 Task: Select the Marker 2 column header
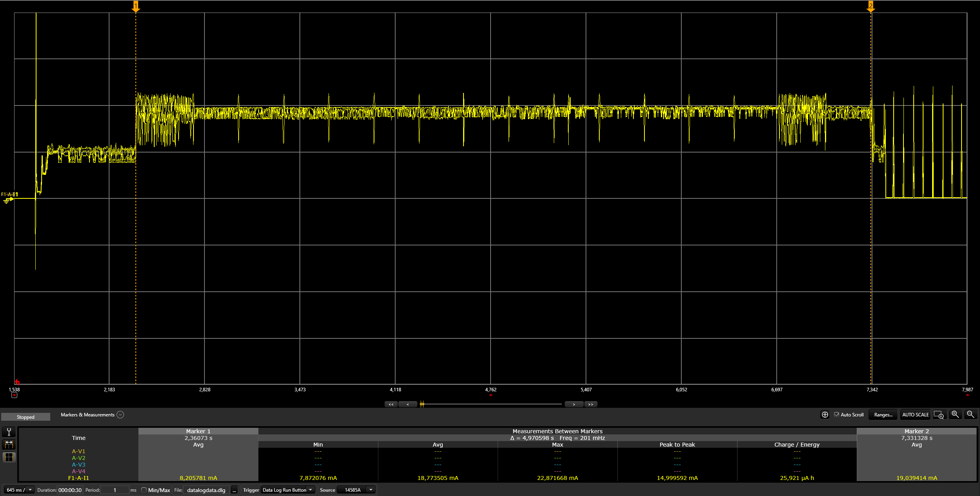click(x=916, y=431)
